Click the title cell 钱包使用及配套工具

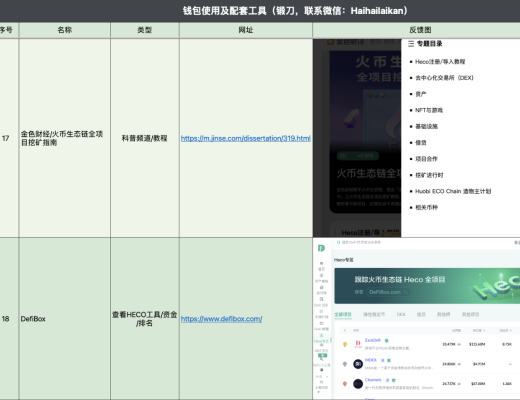coord(260,11)
